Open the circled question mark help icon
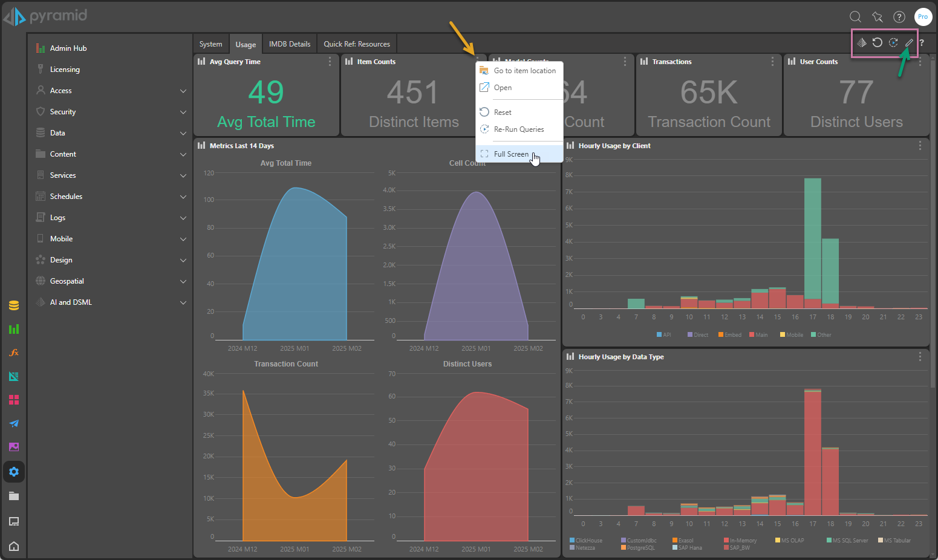The width and height of the screenshot is (938, 560). click(x=899, y=17)
